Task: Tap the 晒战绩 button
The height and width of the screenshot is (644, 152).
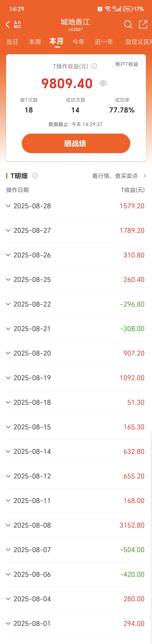Action: [x=76, y=143]
